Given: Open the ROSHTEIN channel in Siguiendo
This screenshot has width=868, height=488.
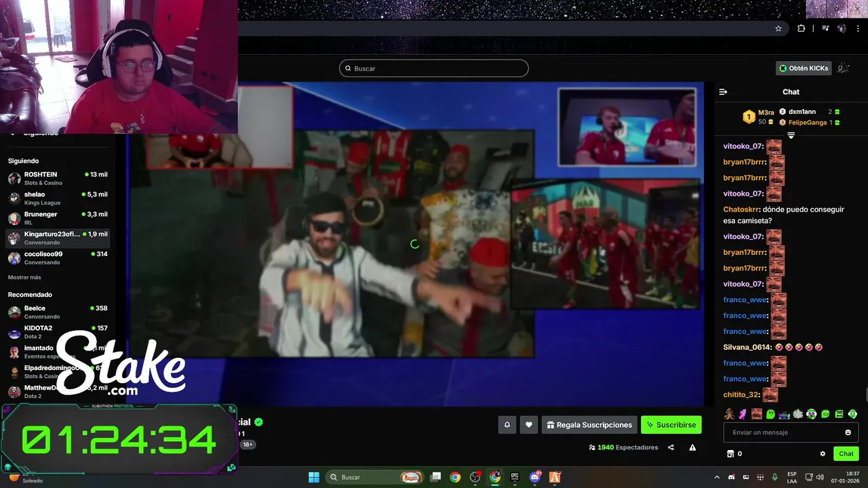Looking at the screenshot, I should (x=58, y=178).
